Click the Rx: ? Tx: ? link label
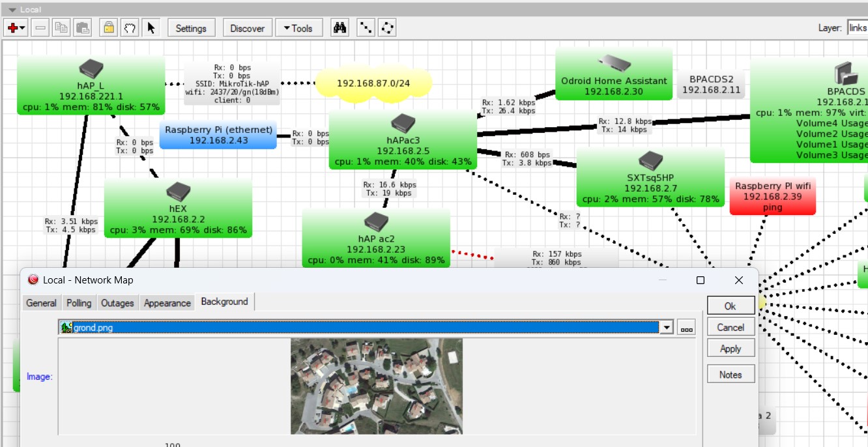 569,220
